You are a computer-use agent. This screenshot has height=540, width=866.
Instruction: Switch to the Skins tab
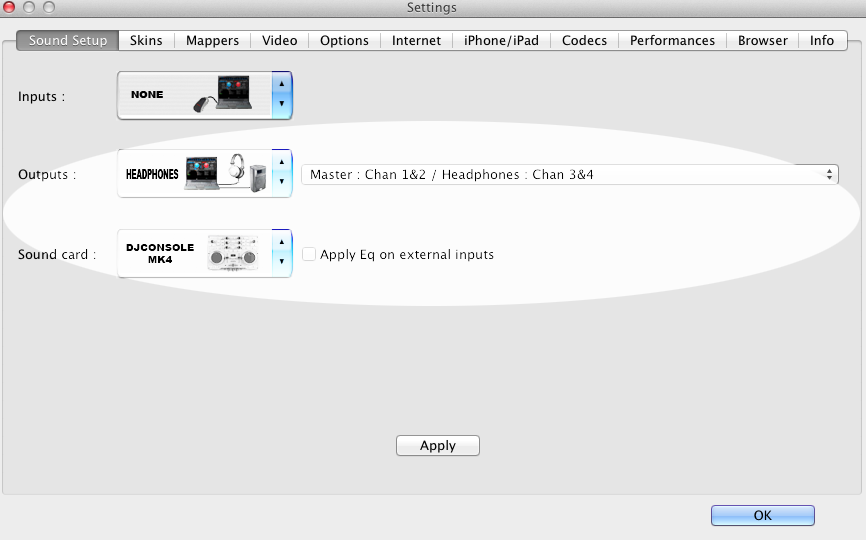coord(146,41)
